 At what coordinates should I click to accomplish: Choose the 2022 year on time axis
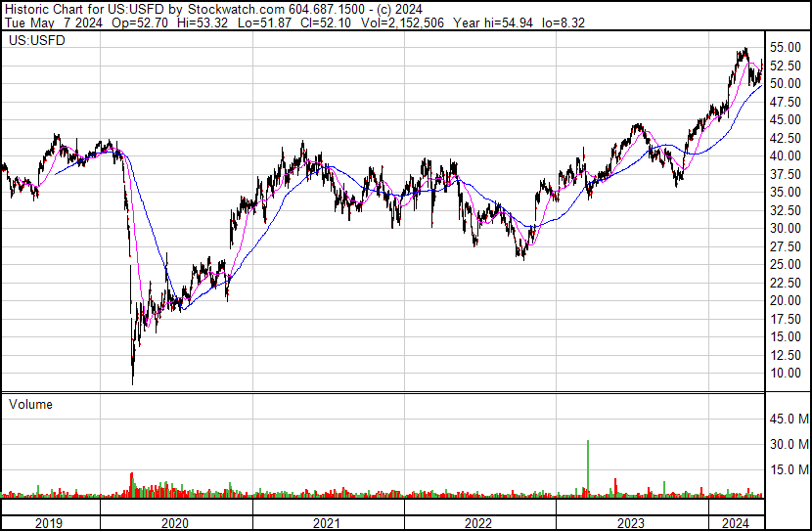point(478,523)
